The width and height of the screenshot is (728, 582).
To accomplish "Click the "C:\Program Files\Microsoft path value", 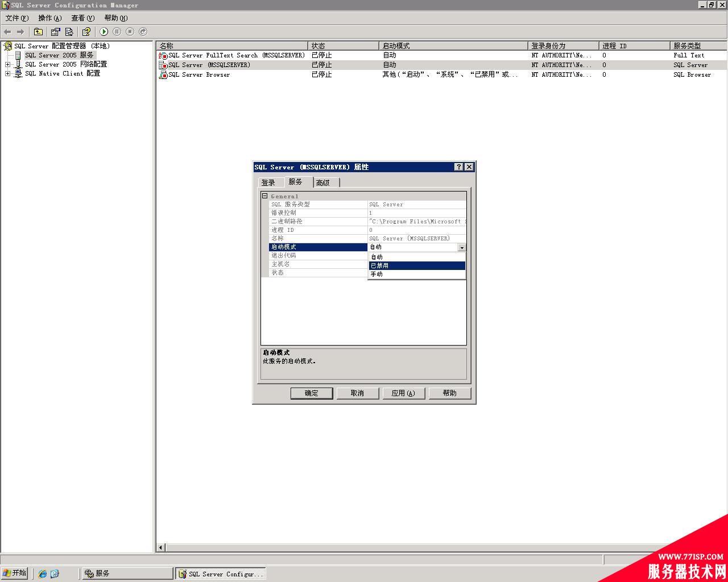I will click(x=417, y=222).
